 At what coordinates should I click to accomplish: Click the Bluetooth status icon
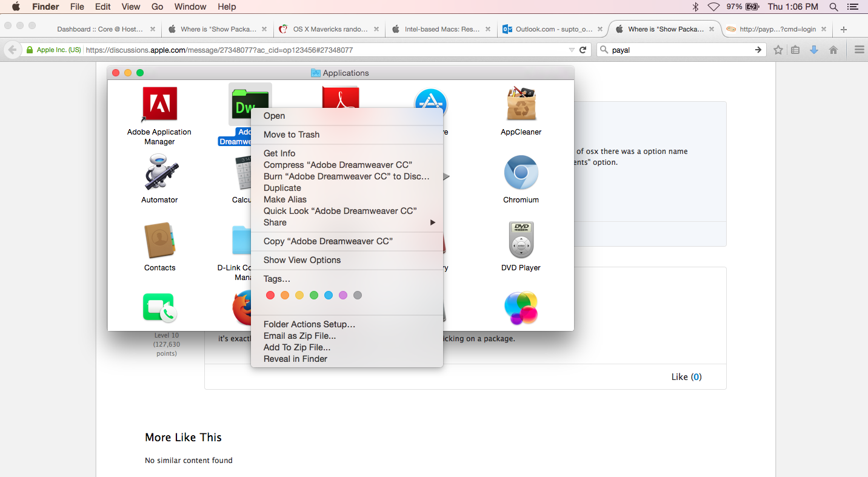pos(695,7)
